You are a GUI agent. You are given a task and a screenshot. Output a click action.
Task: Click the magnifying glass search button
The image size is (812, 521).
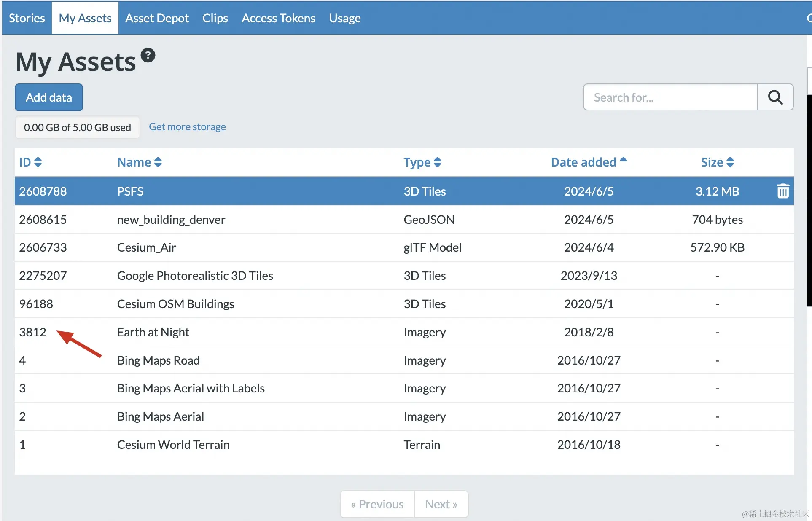coord(775,97)
